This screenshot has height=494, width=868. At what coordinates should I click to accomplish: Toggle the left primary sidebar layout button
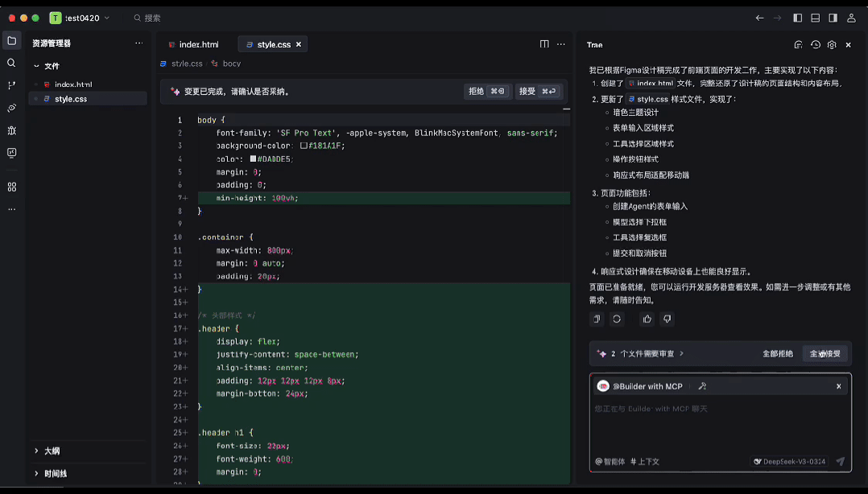(798, 18)
